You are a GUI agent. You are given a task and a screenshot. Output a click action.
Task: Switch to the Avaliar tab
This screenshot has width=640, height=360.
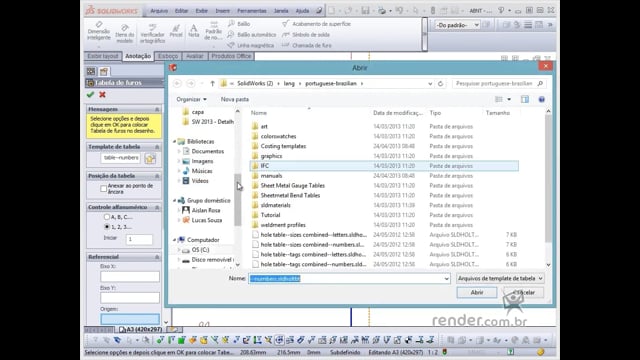coord(195,56)
